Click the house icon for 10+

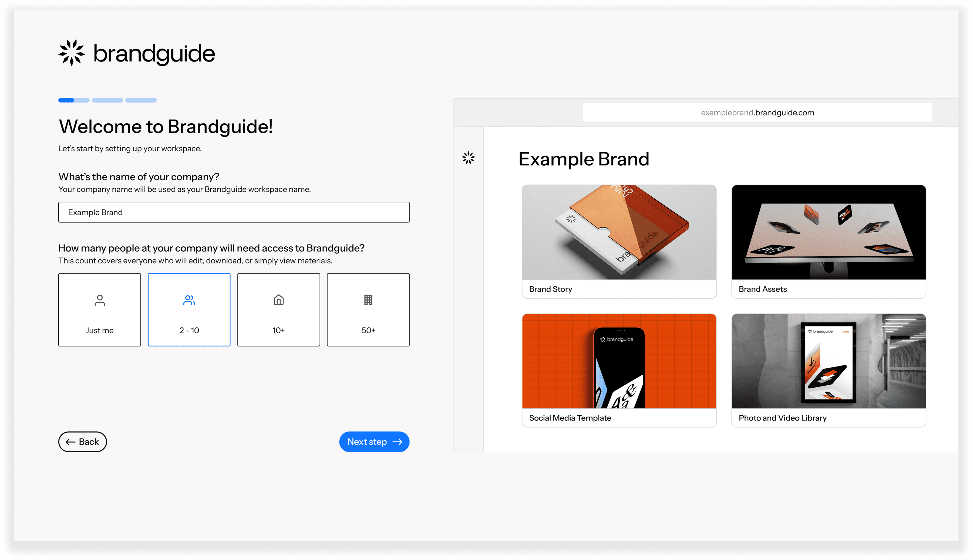[x=278, y=300]
